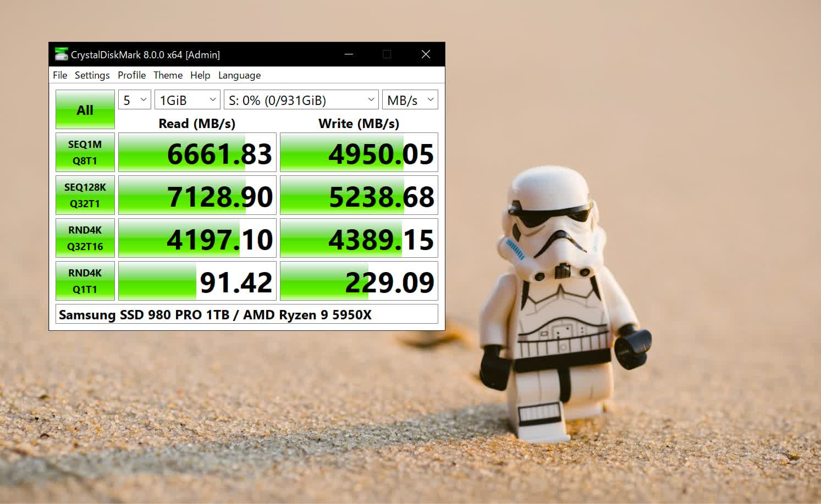Close the CrystalDiskMark window

(425, 54)
